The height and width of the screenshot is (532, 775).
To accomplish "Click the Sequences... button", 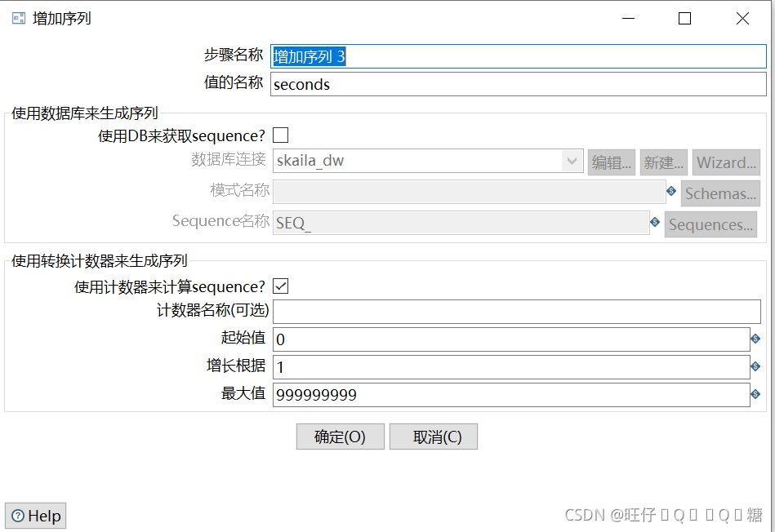I will pyautogui.click(x=710, y=224).
